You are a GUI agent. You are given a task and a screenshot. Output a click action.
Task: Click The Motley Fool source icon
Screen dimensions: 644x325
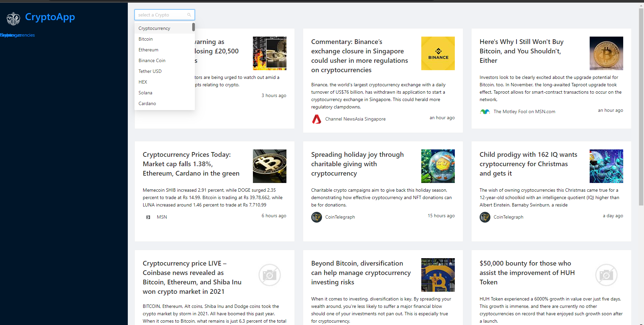pos(485,111)
